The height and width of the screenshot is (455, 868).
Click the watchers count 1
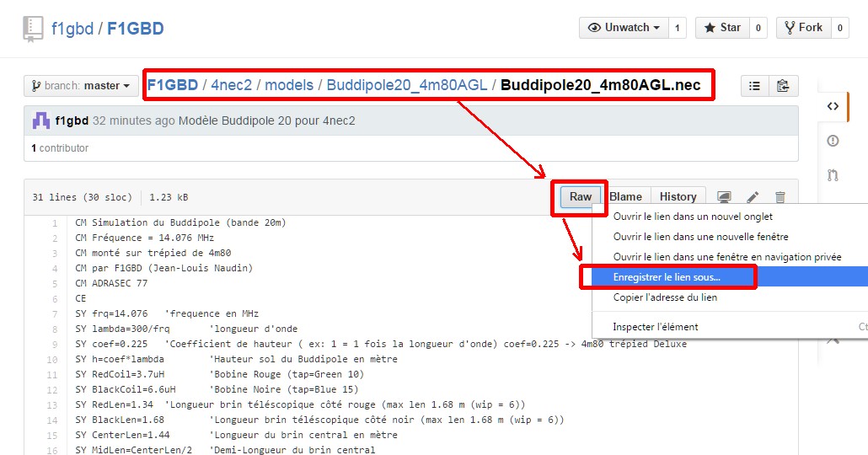677,28
